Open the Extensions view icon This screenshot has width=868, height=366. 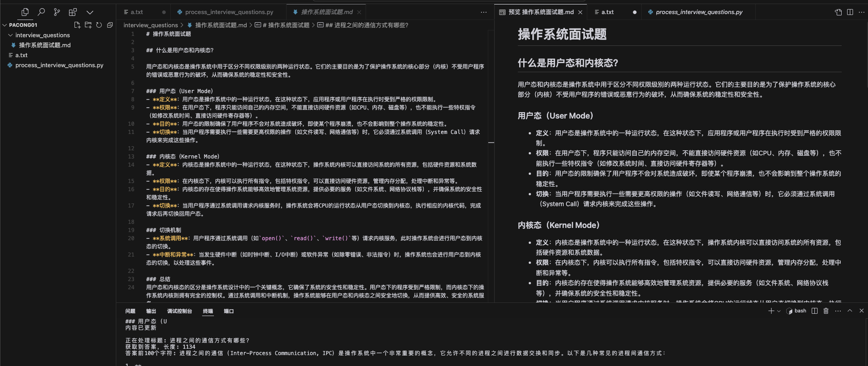pyautogui.click(x=73, y=12)
